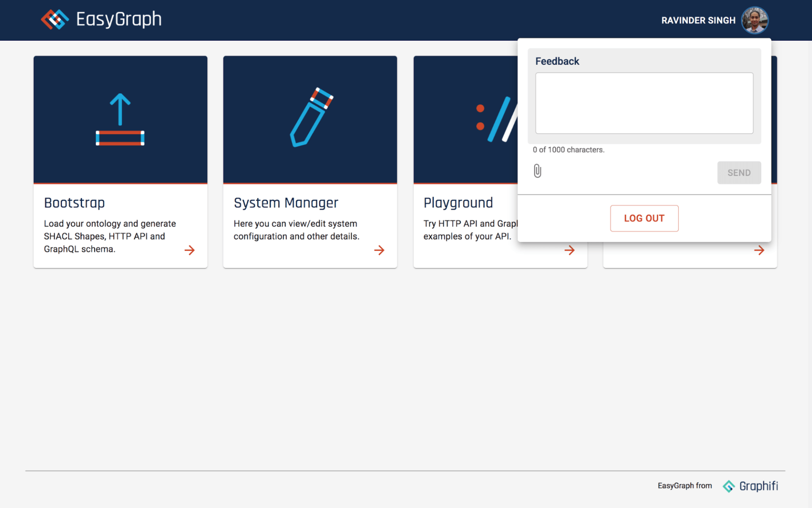Click the paperclip attachment icon
The height and width of the screenshot is (508, 812).
coord(537,171)
